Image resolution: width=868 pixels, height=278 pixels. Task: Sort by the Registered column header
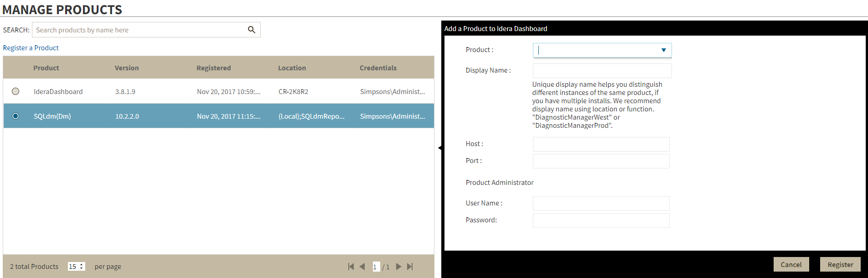coord(213,68)
